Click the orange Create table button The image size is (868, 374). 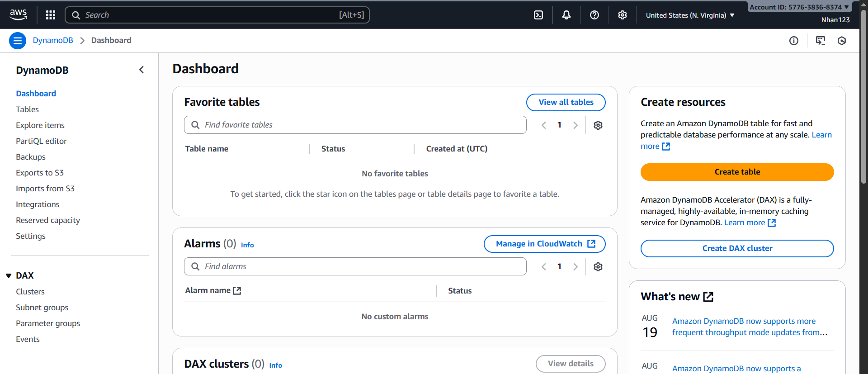tap(737, 172)
